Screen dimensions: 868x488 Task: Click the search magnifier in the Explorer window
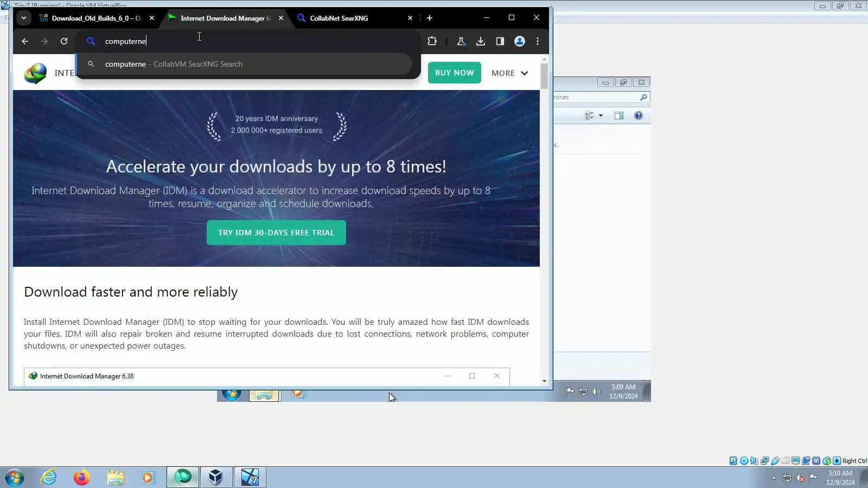tap(643, 97)
